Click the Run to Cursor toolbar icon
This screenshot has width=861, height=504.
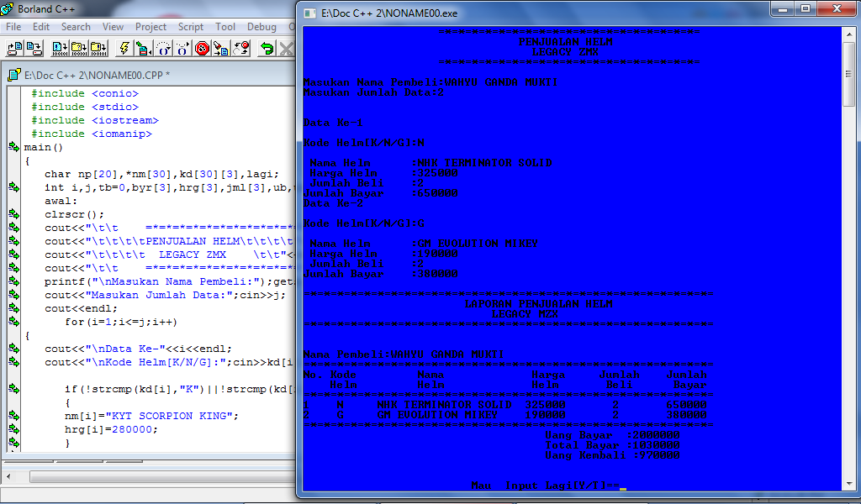[144, 48]
